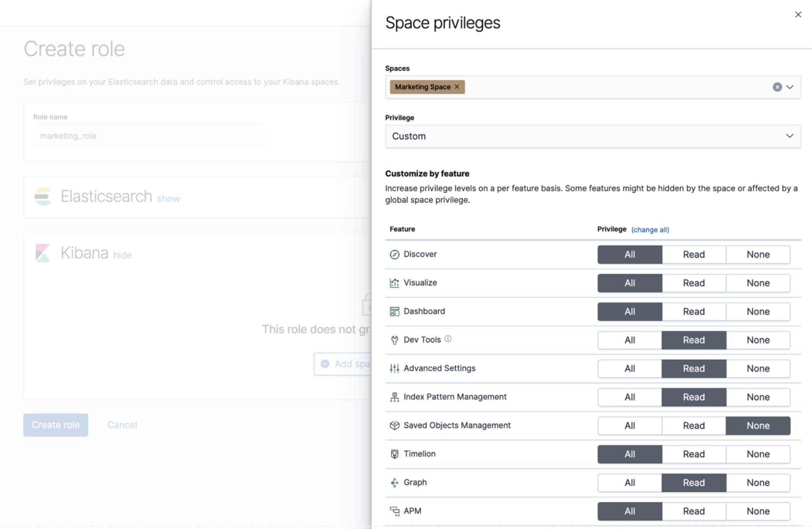This screenshot has width=812, height=529.
Task: Click the Dashboard feature icon
Action: (394, 311)
